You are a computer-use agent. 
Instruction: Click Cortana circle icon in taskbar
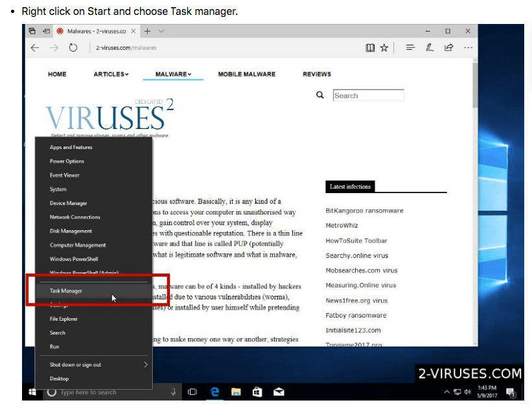point(52,392)
